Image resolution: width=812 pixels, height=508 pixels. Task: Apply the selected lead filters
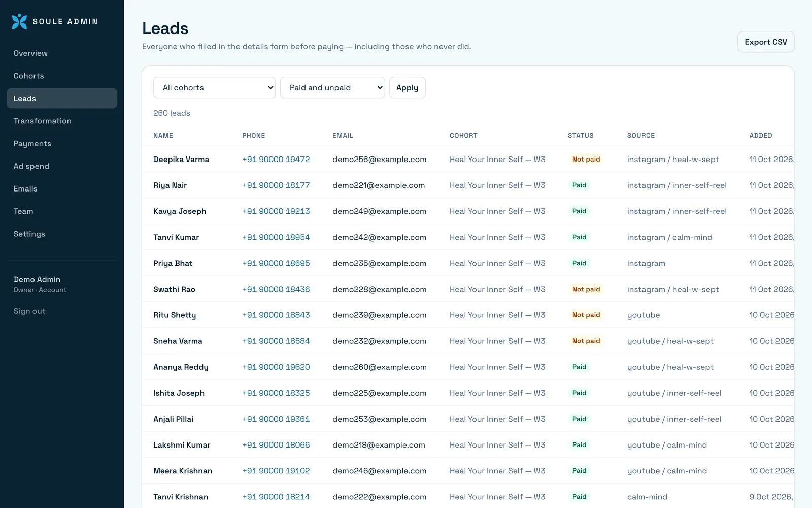407,87
